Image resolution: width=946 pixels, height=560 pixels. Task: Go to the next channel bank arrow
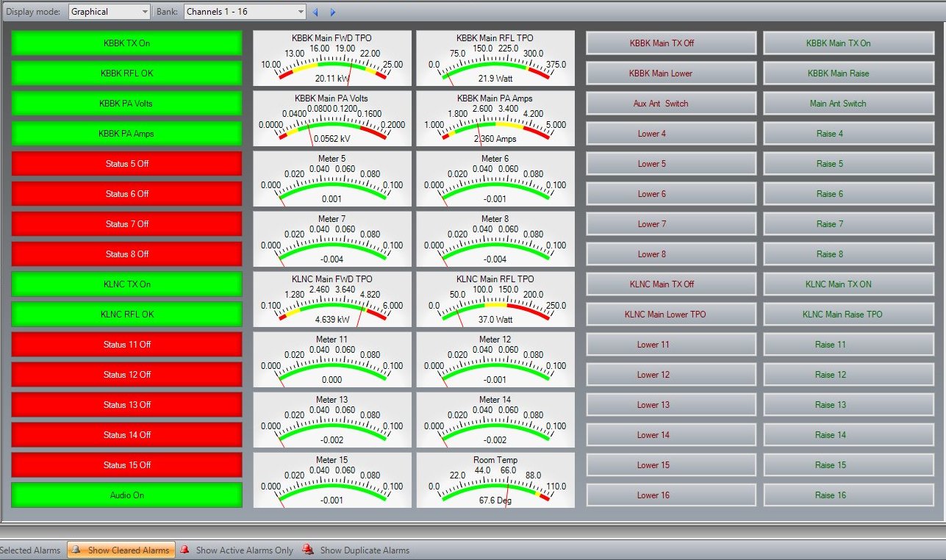(333, 12)
